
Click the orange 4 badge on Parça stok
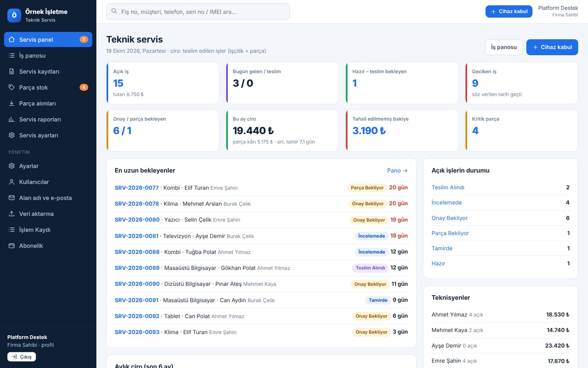point(84,87)
